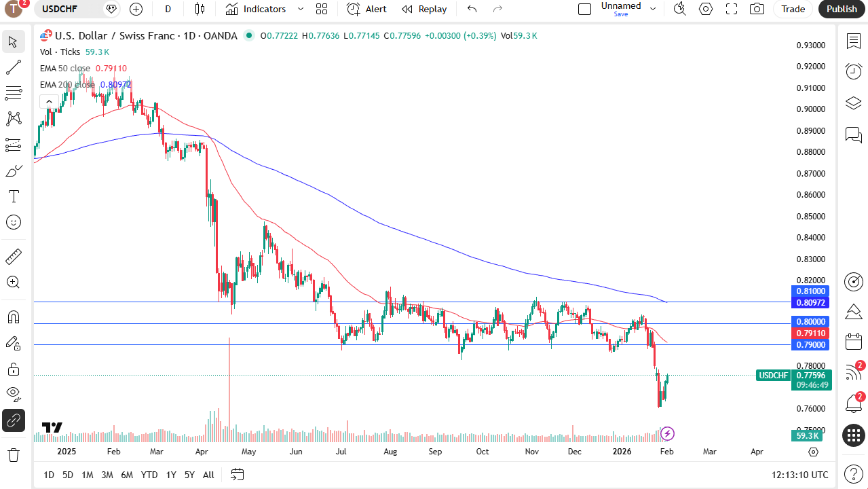Open the user profile avatar menu
The height and width of the screenshot is (489, 868).
[x=14, y=9]
